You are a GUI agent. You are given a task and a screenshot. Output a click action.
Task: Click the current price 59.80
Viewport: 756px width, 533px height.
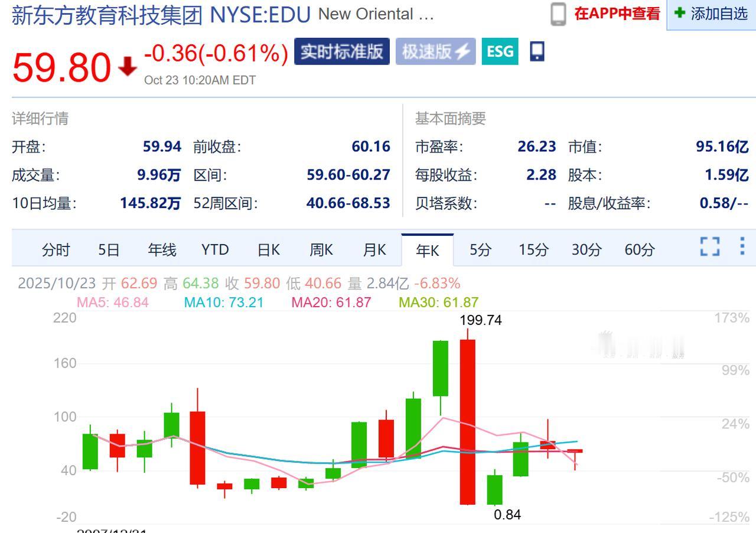coord(61,67)
